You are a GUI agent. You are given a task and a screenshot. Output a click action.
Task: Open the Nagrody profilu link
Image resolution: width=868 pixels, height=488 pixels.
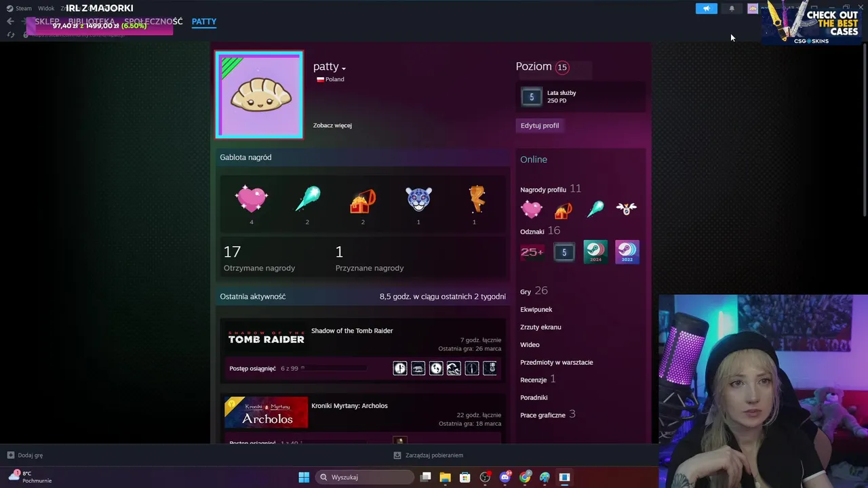point(551,189)
